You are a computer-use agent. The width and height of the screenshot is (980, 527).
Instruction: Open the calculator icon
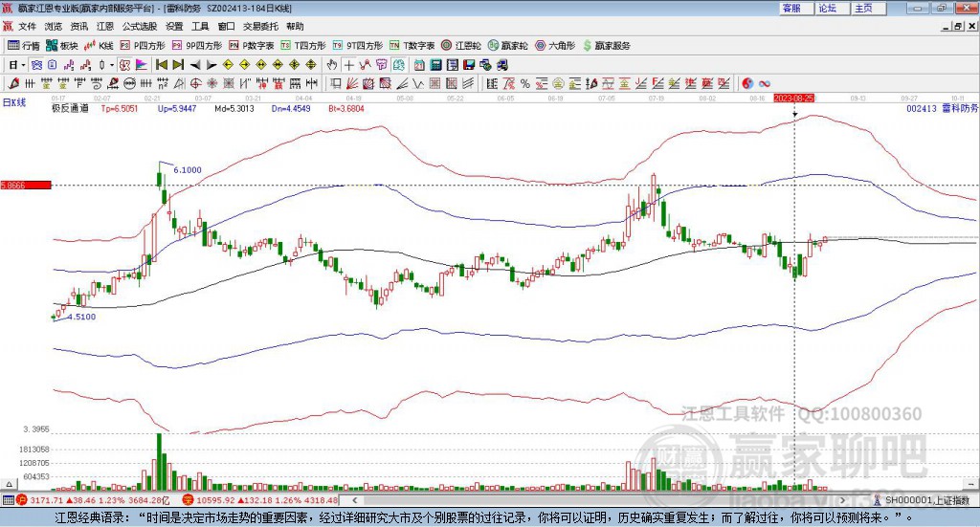435,65
